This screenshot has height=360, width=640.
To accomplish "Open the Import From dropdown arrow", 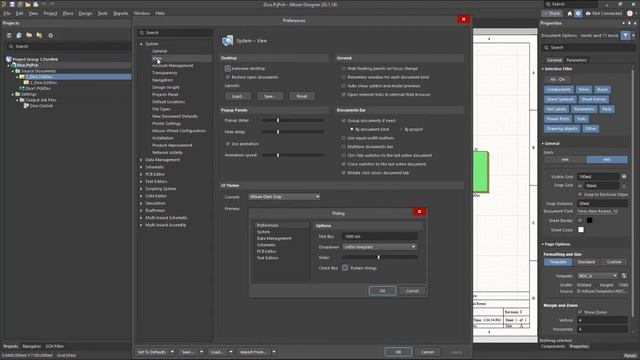I will (x=274, y=352).
